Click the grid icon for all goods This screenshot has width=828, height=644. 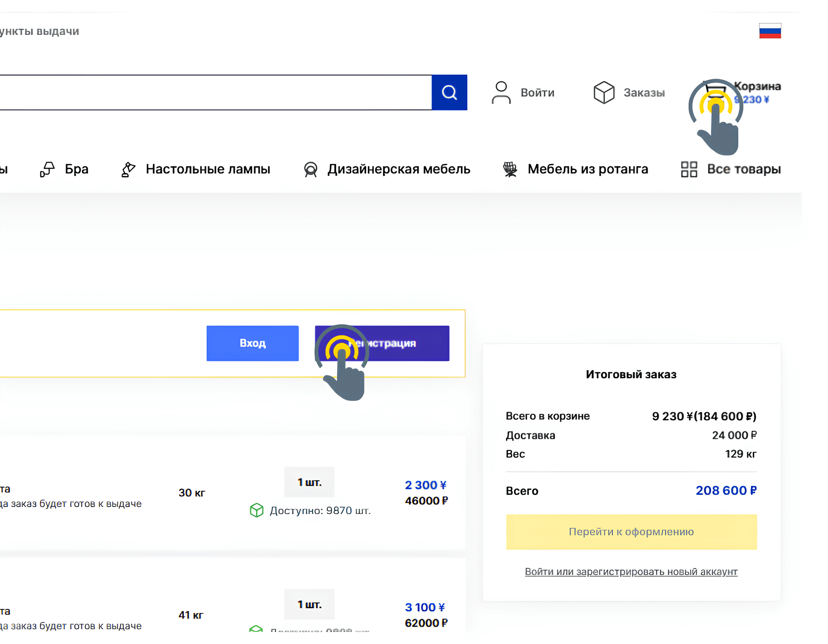tap(689, 169)
